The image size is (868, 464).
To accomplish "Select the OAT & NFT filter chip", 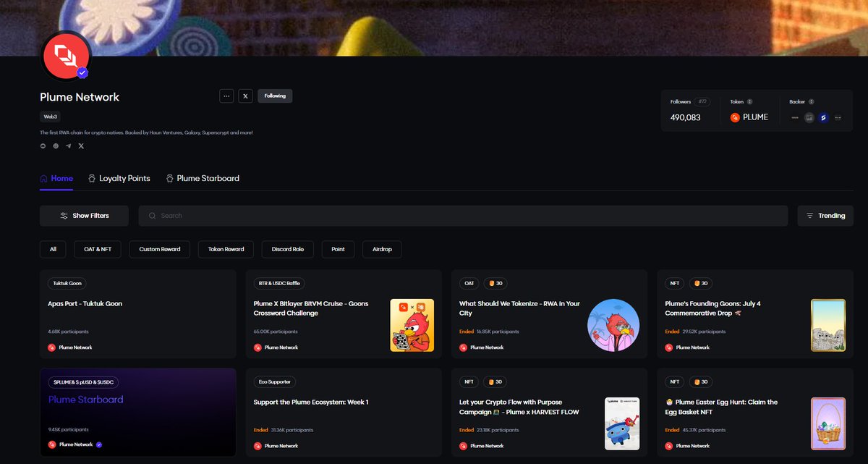I will pyautogui.click(x=98, y=249).
